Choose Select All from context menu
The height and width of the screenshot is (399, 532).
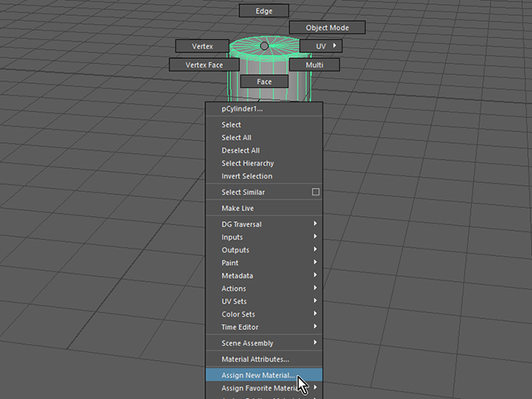(264, 137)
